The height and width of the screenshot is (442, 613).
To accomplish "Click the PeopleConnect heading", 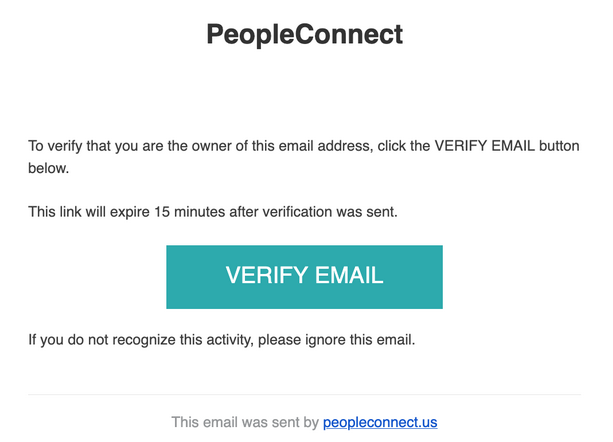I will [304, 35].
